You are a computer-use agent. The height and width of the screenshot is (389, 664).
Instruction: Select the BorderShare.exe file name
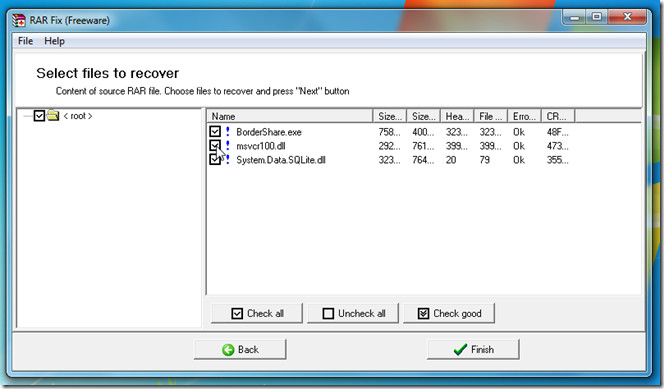[269, 132]
